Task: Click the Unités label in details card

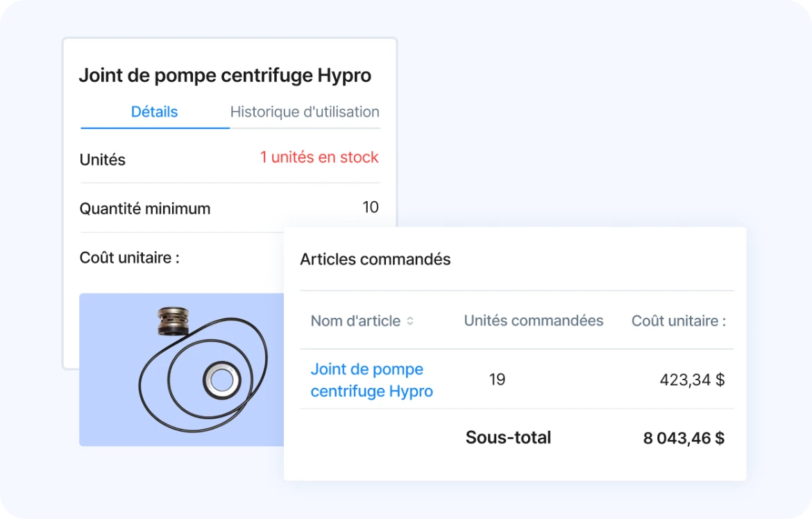Action: (103, 160)
